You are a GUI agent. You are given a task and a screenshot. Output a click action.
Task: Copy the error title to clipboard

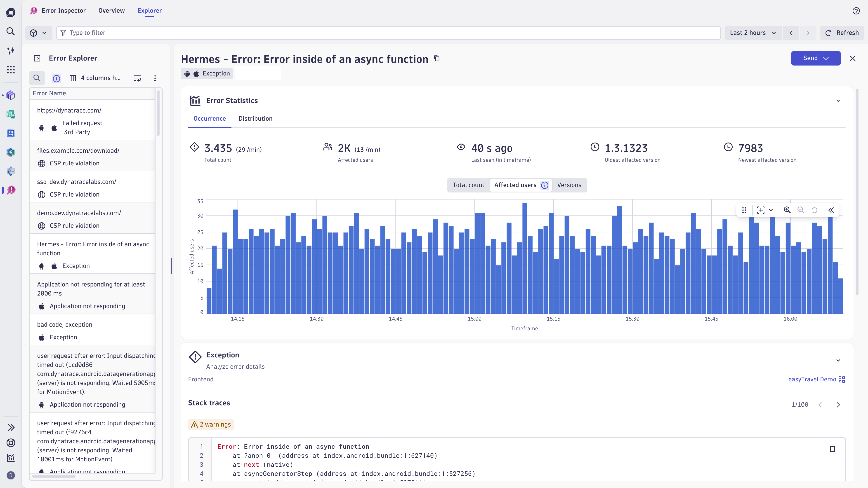click(x=437, y=59)
